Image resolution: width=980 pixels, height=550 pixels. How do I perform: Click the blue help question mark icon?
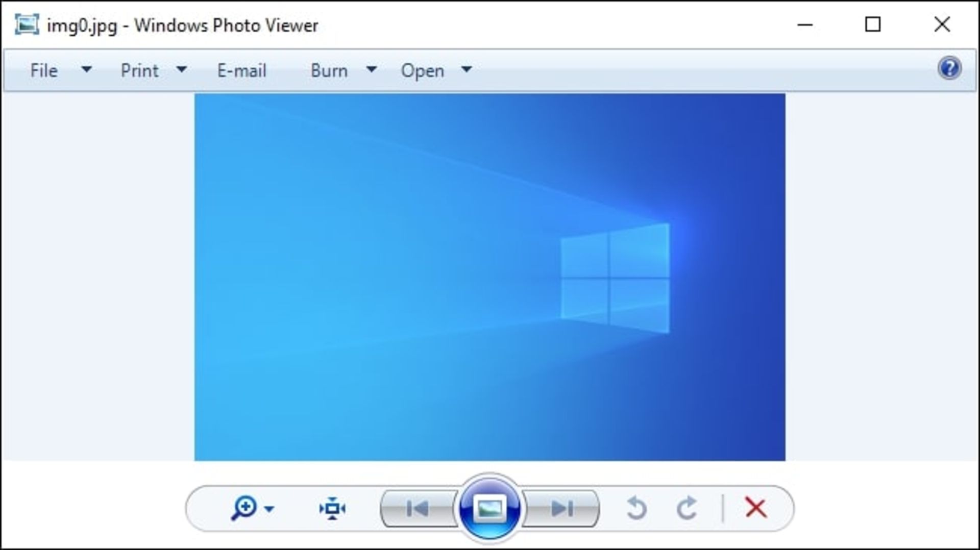[949, 68]
